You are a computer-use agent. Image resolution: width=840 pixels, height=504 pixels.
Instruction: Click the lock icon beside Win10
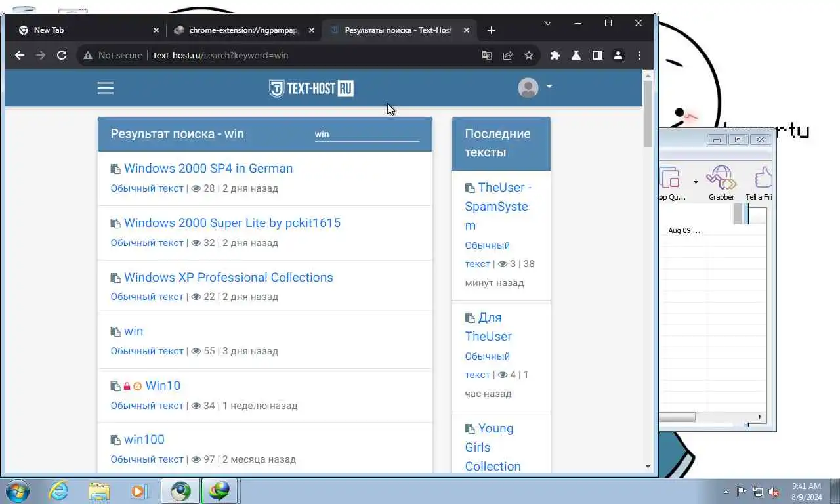tap(127, 387)
